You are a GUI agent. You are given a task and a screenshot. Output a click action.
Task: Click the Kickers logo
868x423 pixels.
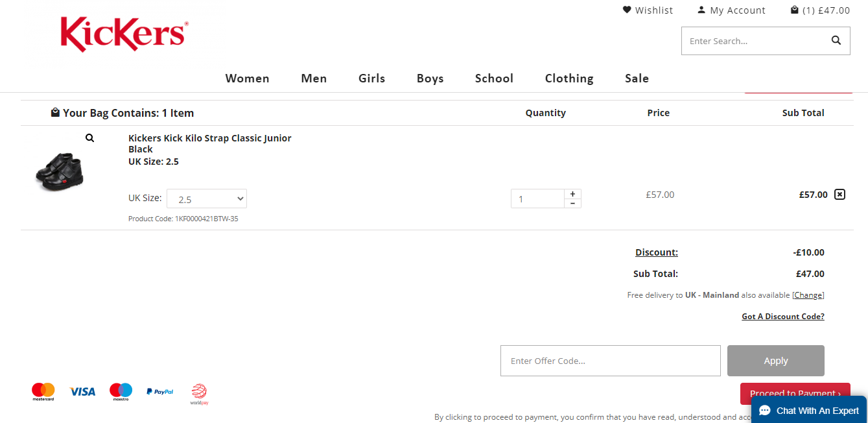click(124, 34)
